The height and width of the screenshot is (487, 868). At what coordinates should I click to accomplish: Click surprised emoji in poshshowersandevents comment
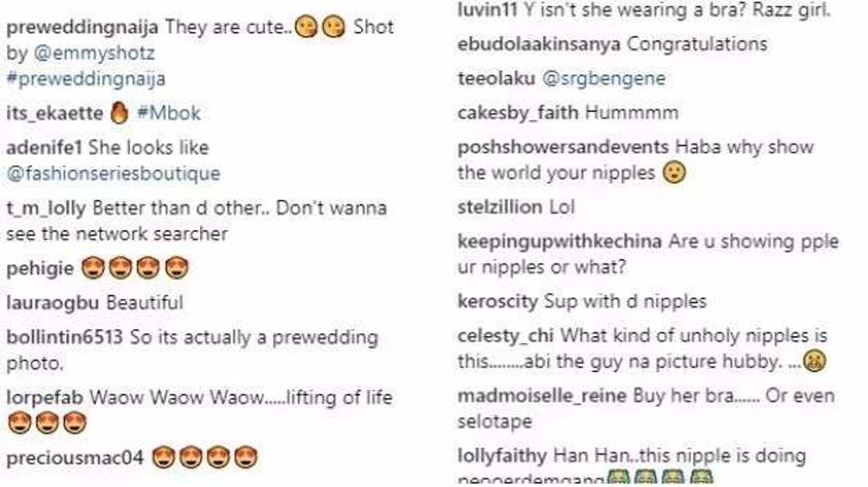pyautogui.click(x=674, y=173)
